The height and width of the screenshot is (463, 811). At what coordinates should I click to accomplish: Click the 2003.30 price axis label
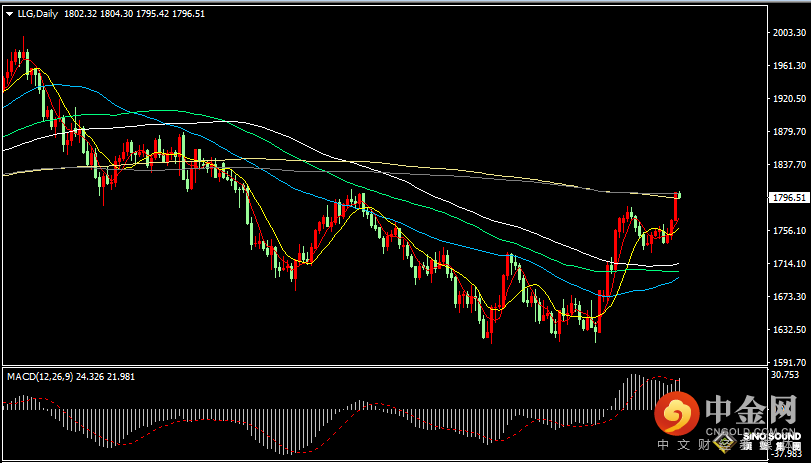(789, 33)
